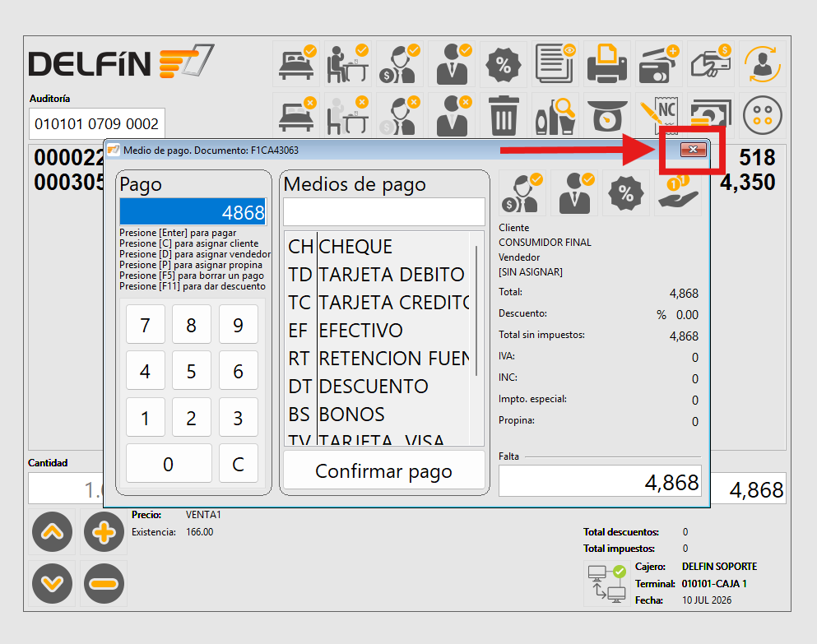Image resolution: width=817 pixels, height=644 pixels.
Task: Click the minus quantity circle button
Action: (x=104, y=584)
